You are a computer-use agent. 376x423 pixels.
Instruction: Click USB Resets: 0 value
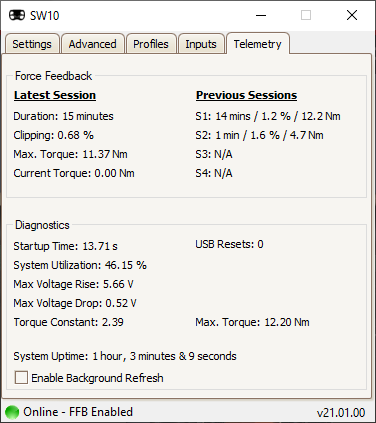pyautogui.click(x=229, y=244)
